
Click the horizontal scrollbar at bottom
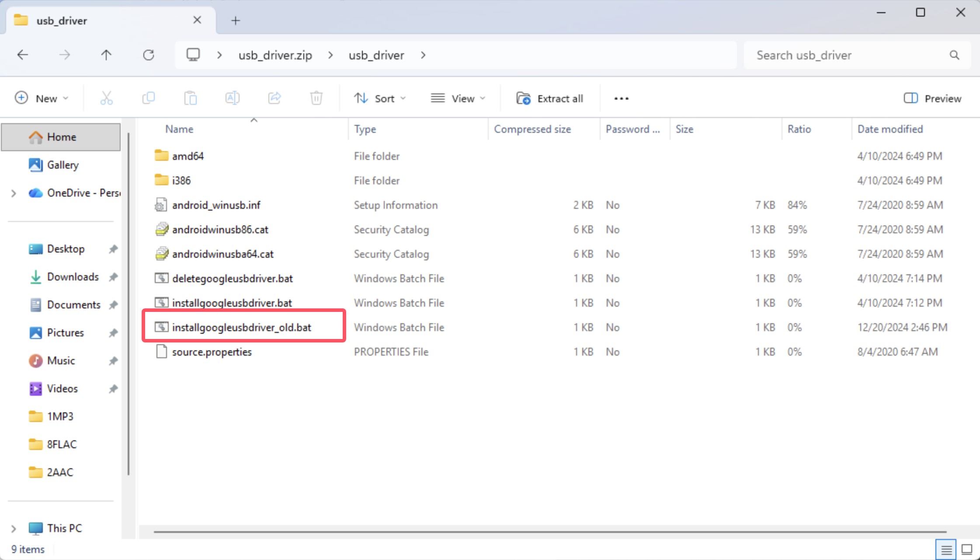tap(550, 532)
